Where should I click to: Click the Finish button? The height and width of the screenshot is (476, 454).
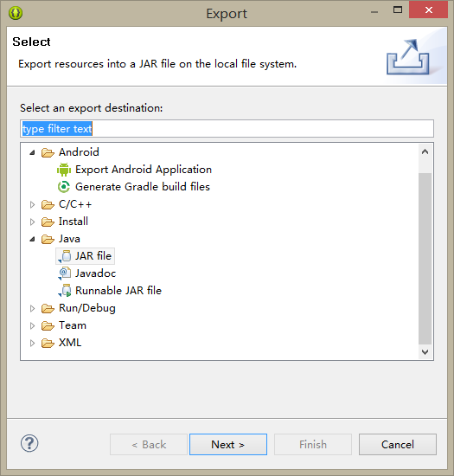[x=313, y=445]
